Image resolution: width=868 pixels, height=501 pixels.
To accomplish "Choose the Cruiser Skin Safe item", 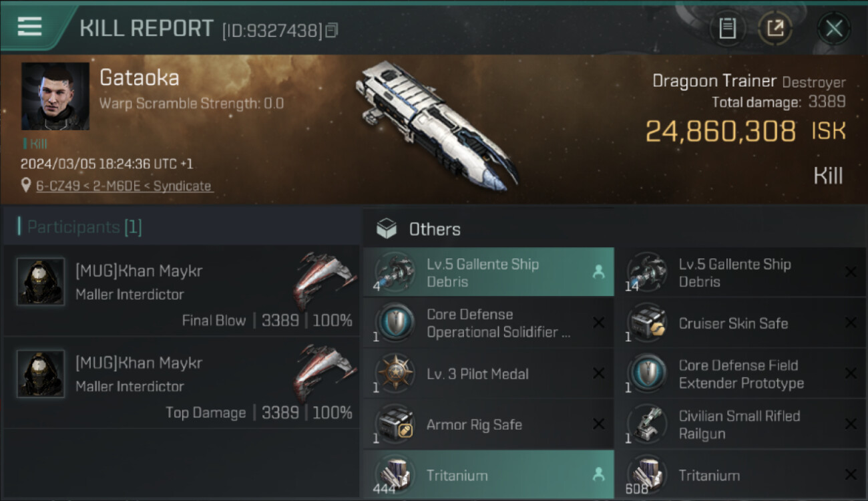I will pos(733,323).
